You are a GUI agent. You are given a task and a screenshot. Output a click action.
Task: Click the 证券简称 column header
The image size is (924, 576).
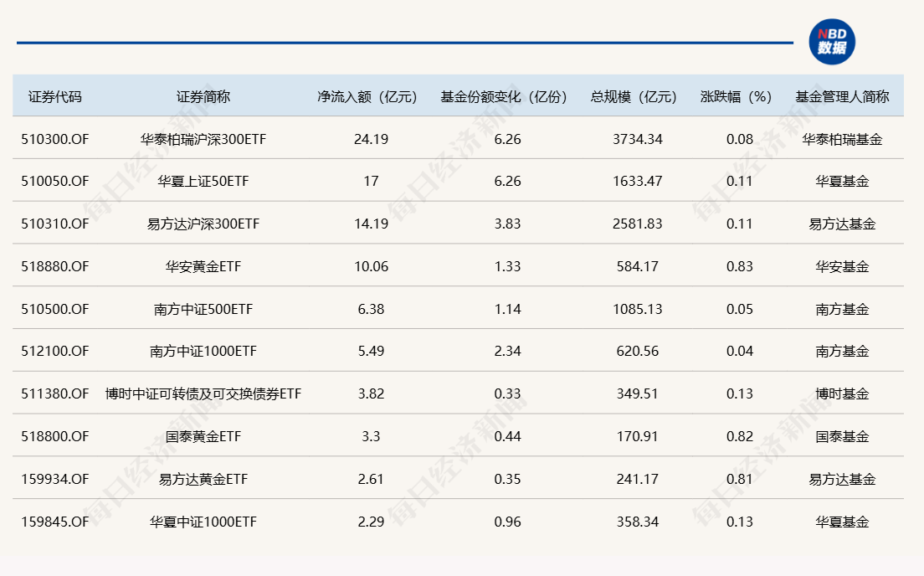tap(203, 96)
